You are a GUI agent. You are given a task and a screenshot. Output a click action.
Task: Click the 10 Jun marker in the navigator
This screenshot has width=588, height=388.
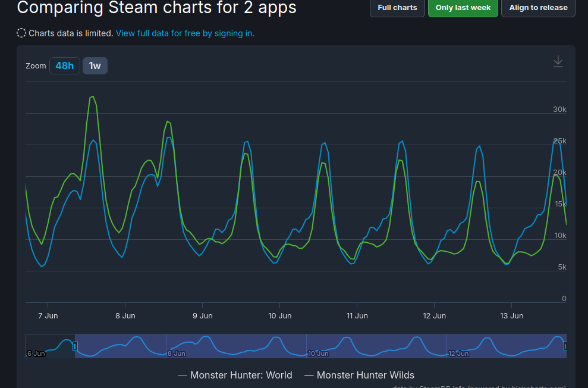click(318, 353)
